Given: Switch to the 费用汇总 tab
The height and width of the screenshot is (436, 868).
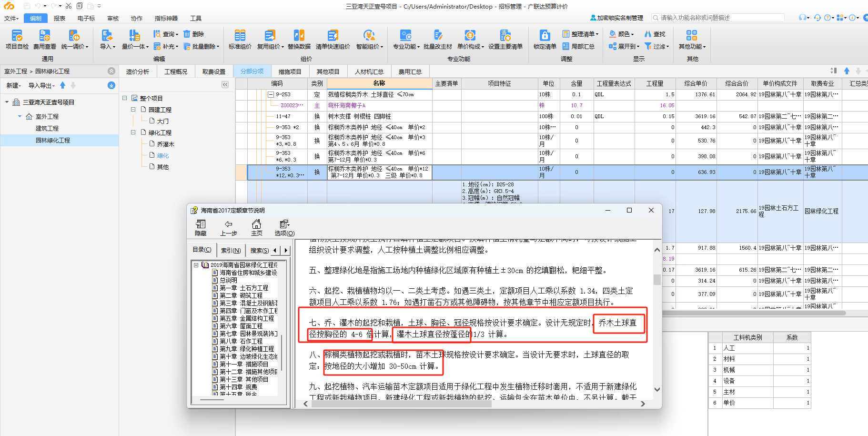Looking at the screenshot, I should point(410,71).
